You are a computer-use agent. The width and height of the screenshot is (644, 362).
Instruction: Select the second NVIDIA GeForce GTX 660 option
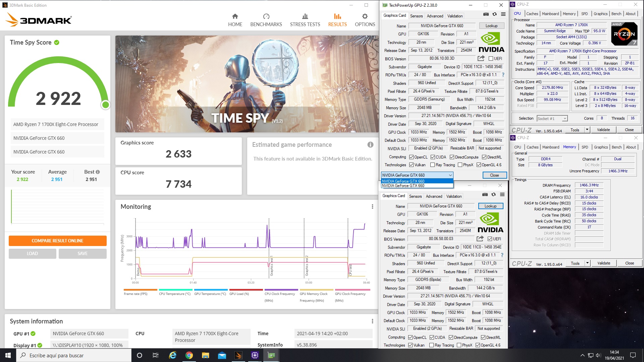(417, 186)
